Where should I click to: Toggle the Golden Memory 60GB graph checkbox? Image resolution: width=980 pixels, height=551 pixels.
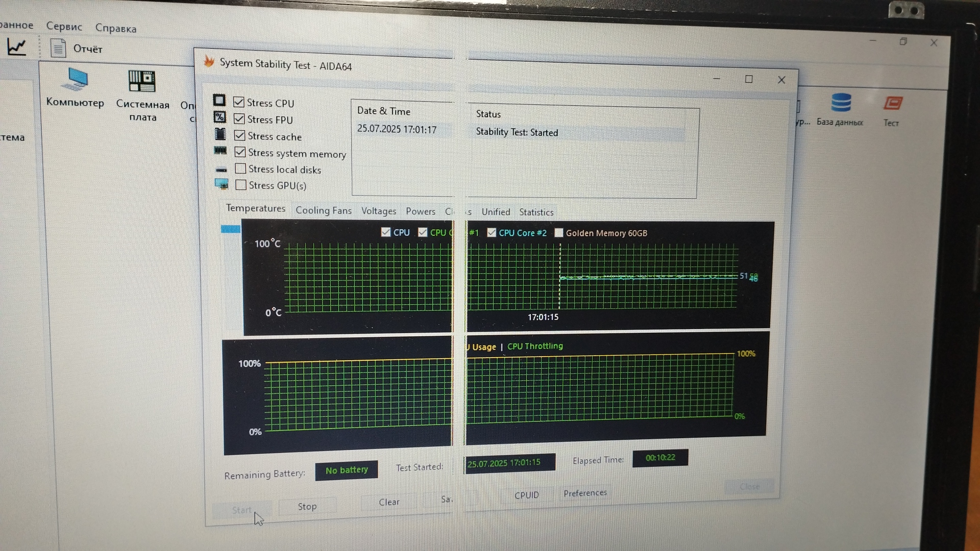(559, 233)
